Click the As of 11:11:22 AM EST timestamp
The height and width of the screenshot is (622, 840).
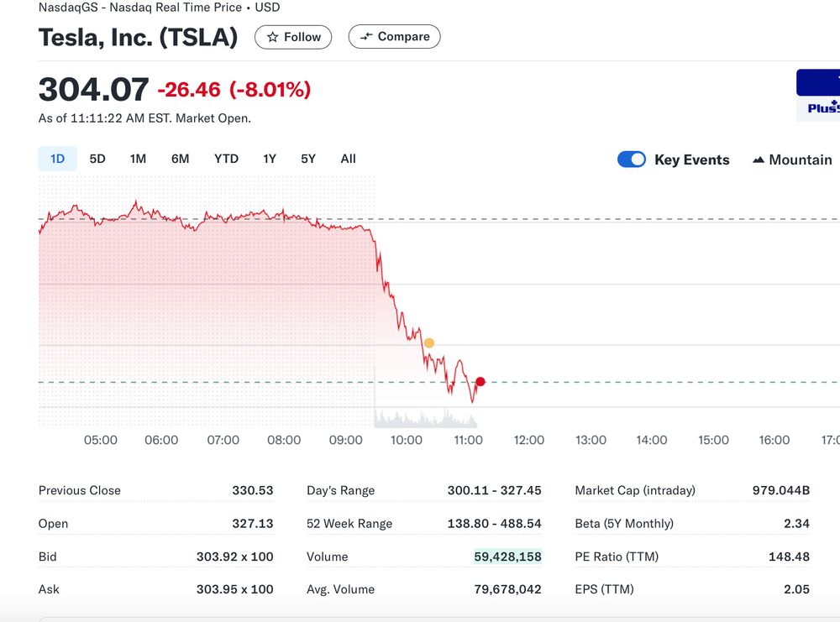click(x=144, y=118)
